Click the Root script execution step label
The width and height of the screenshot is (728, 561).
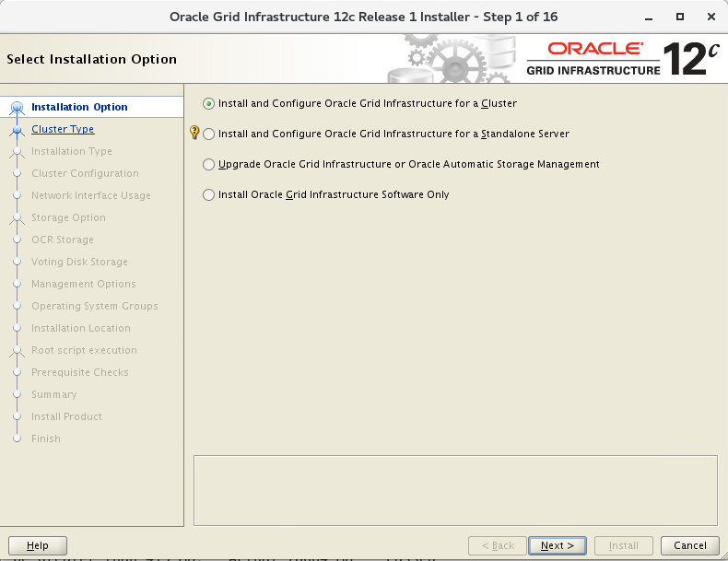[84, 350]
